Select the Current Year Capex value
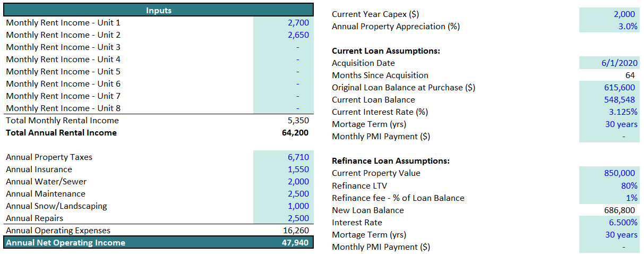 coord(609,14)
